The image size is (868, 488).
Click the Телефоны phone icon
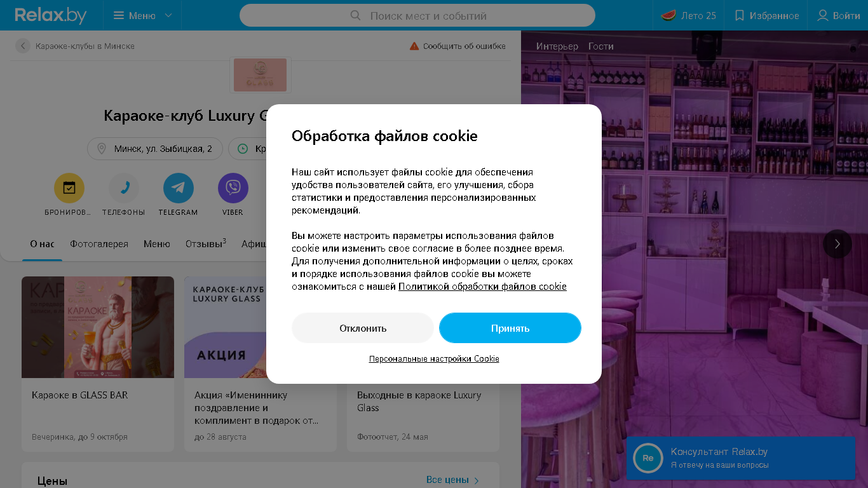point(124,188)
